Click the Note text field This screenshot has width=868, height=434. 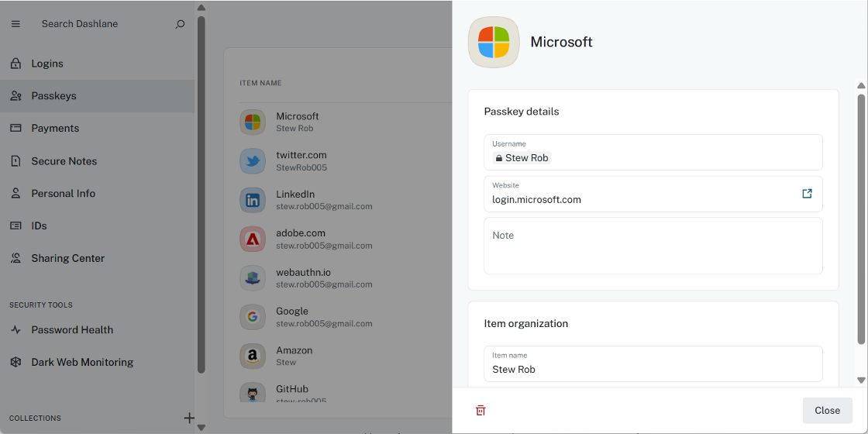point(653,246)
